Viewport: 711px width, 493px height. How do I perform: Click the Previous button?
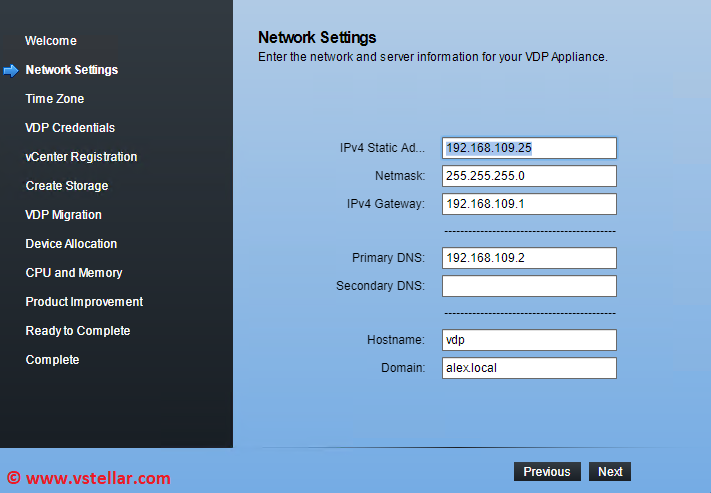coord(547,472)
